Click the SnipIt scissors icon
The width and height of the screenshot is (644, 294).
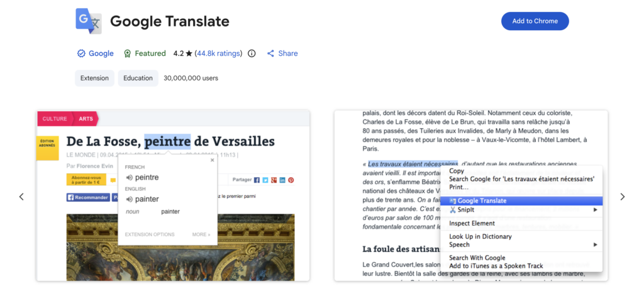point(453,210)
